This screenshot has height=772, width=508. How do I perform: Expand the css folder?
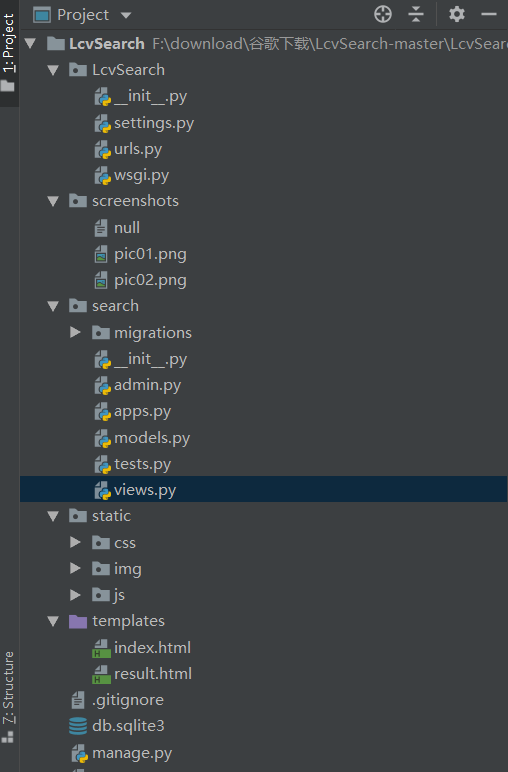point(75,542)
